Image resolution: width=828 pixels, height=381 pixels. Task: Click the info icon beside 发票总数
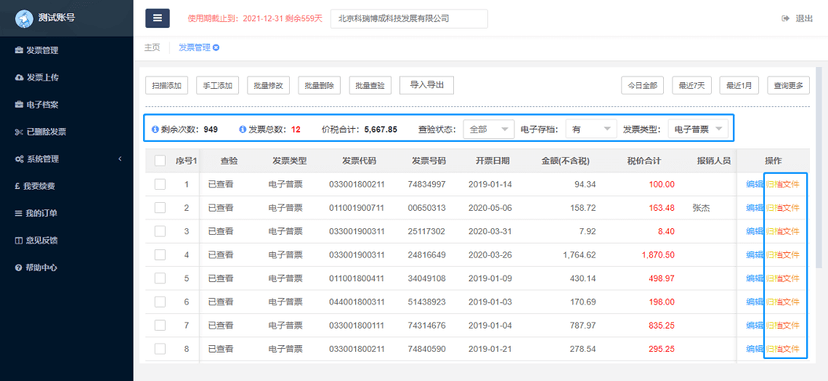pyautogui.click(x=242, y=129)
